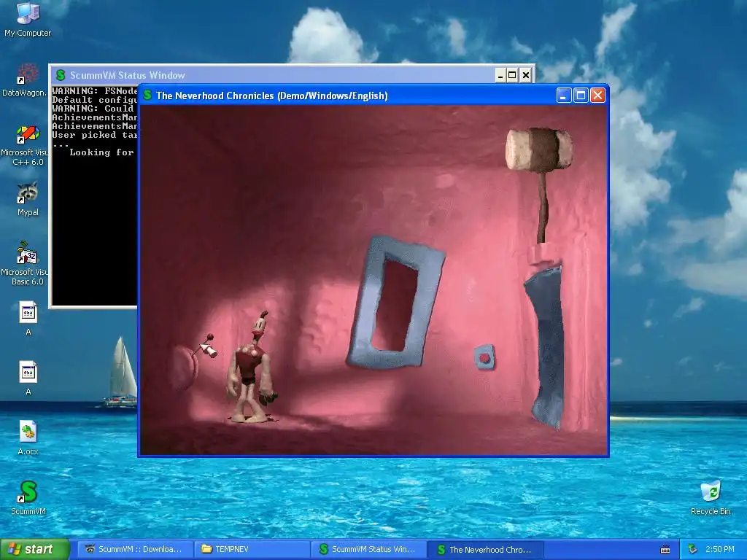Click The Neverhood Chronicles title bar text
Image resolution: width=747 pixels, height=560 pixels.
(271, 96)
